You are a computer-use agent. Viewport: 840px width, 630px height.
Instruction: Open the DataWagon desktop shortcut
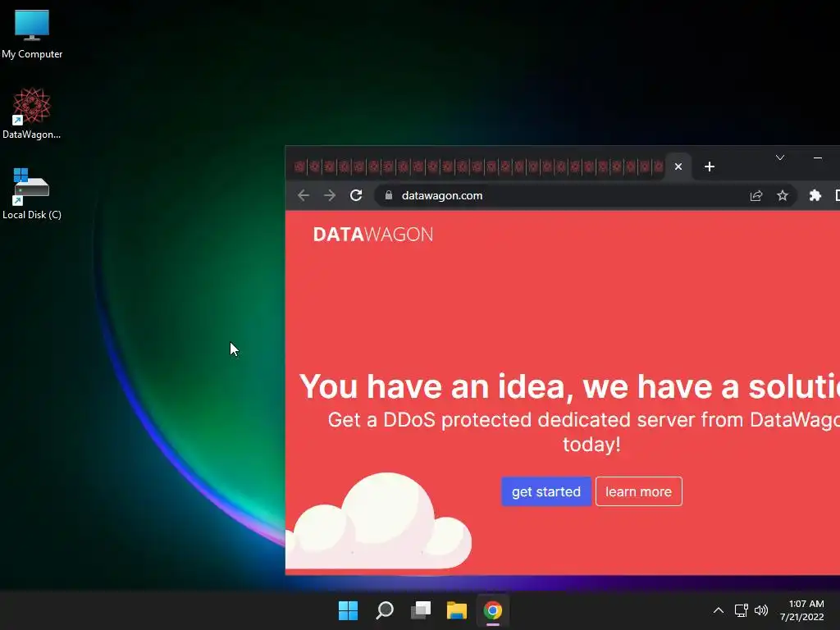(x=32, y=113)
